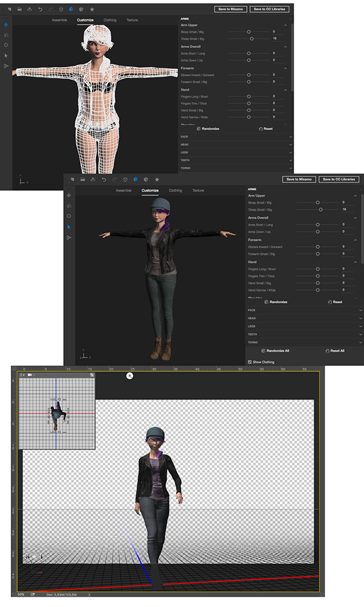The height and width of the screenshot is (607, 364).
Task: Click the last sidebar tool in the clothed-character window
Action: [69, 237]
